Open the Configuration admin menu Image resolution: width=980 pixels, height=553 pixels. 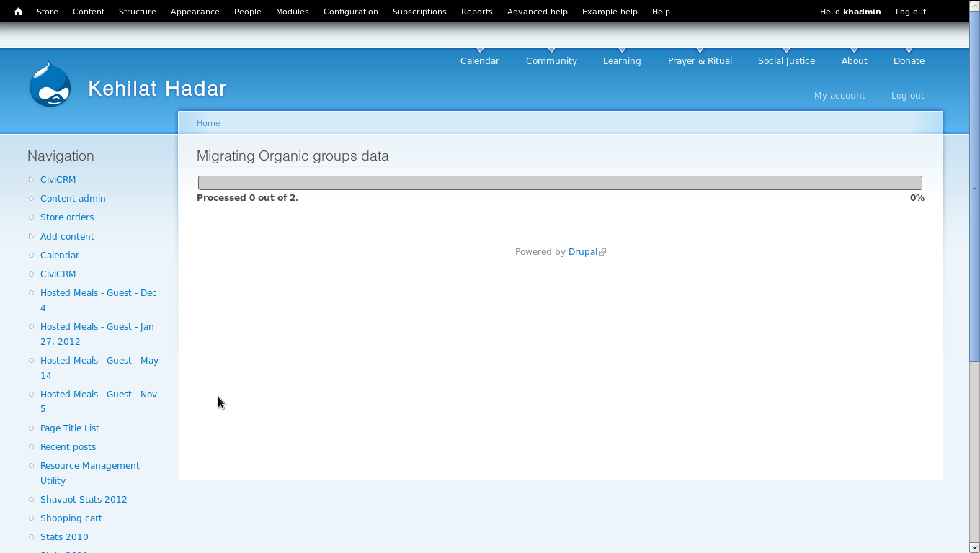[x=350, y=12]
